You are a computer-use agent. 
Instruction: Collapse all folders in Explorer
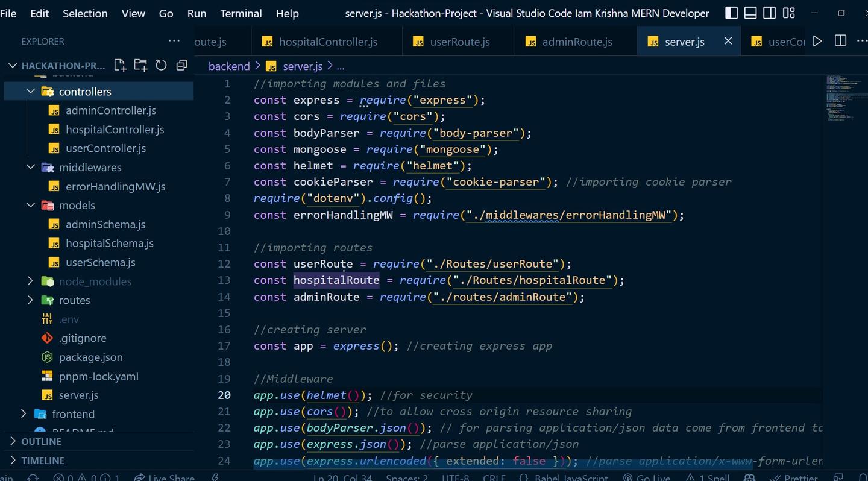tap(181, 65)
